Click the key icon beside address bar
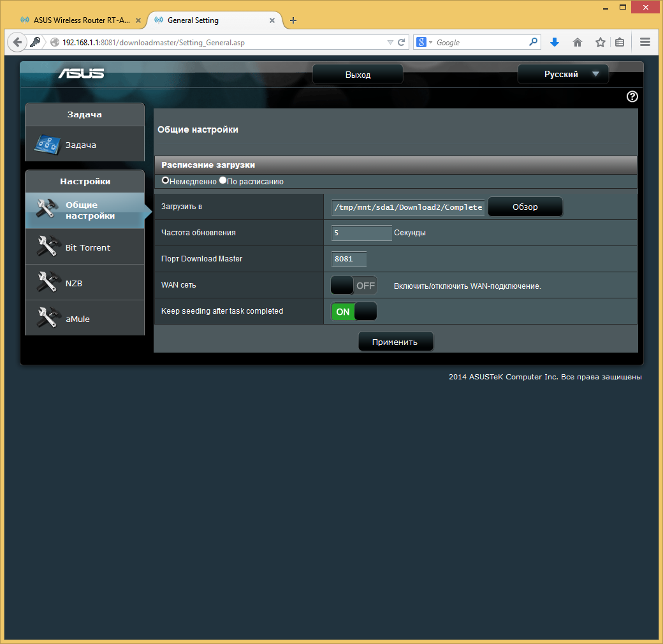The image size is (663, 644). [35, 42]
